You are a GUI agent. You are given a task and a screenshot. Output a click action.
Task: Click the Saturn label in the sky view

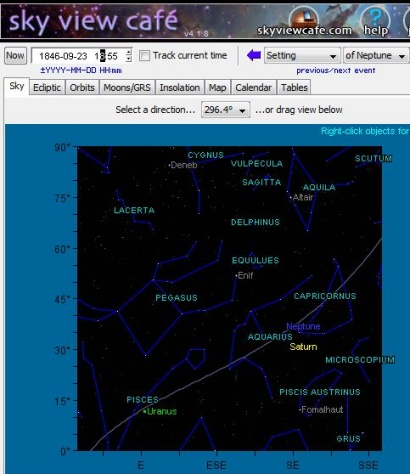click(303, 347)
